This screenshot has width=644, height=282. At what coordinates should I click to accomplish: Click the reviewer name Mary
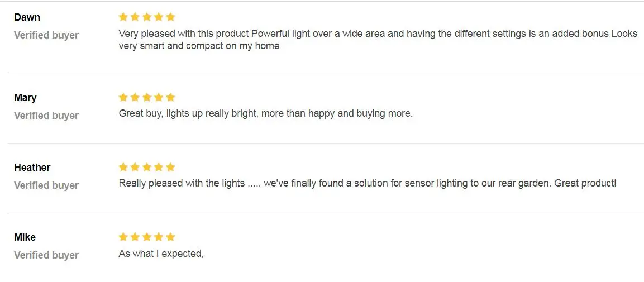25,98
